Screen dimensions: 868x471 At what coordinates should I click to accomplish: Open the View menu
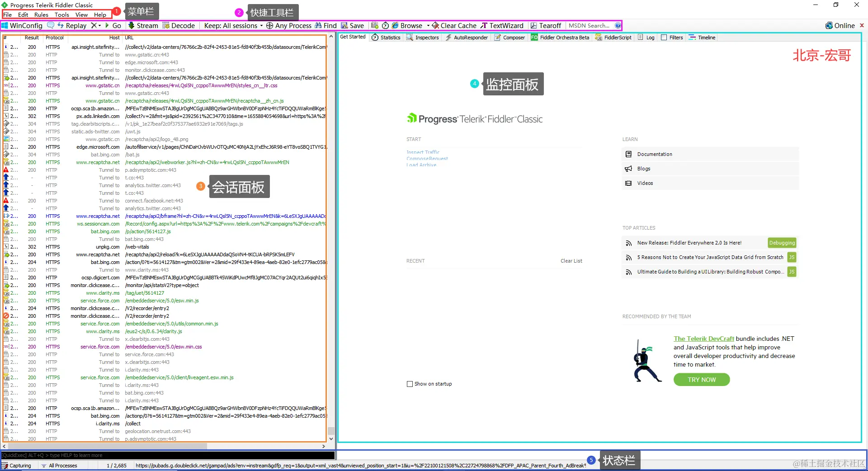81,15
